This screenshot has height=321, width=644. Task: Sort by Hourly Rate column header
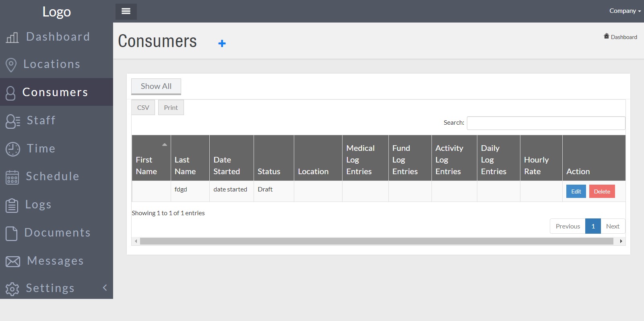point(541,158)
